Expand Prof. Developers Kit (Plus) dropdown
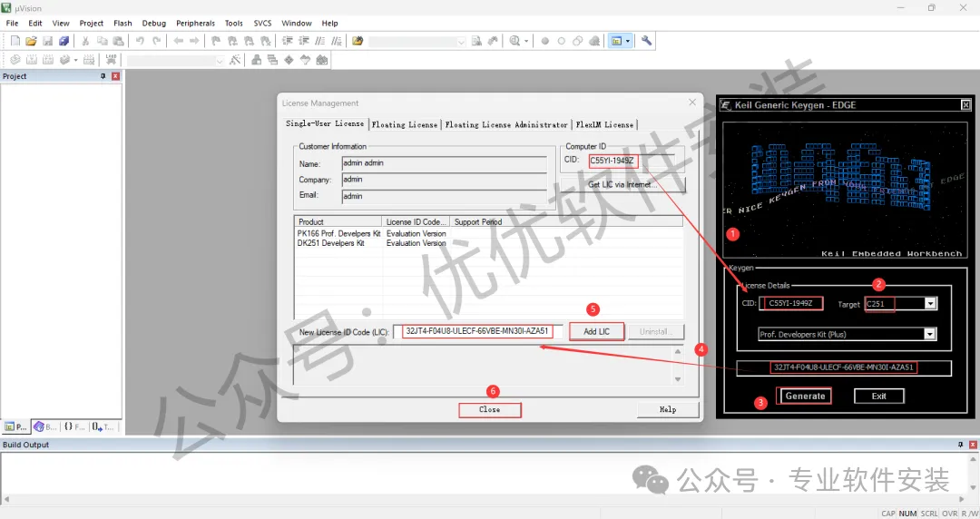Viewport: 980px width, 519px height. click(x=930, y=334)
